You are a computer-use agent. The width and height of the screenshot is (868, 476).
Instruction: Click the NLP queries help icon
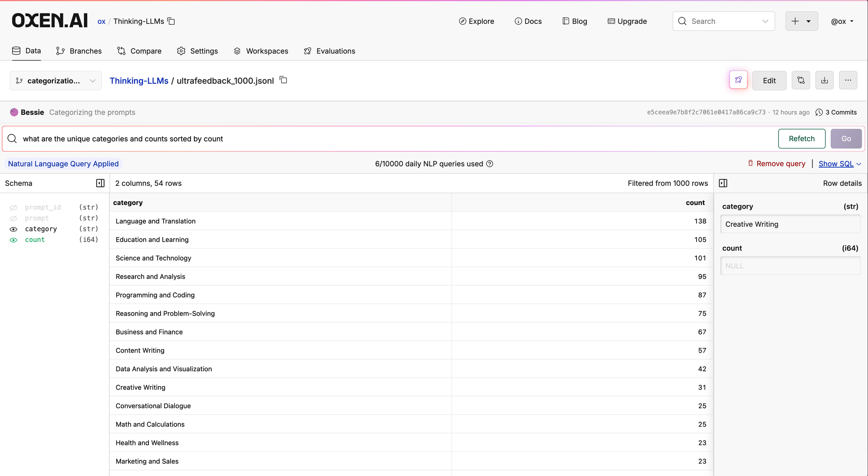pos(490,164)
